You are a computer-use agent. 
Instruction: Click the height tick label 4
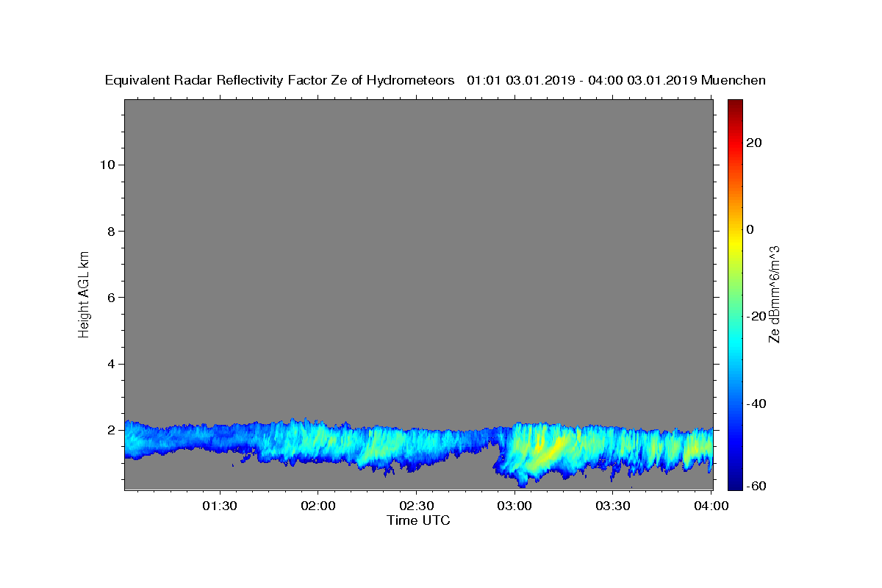110,364
